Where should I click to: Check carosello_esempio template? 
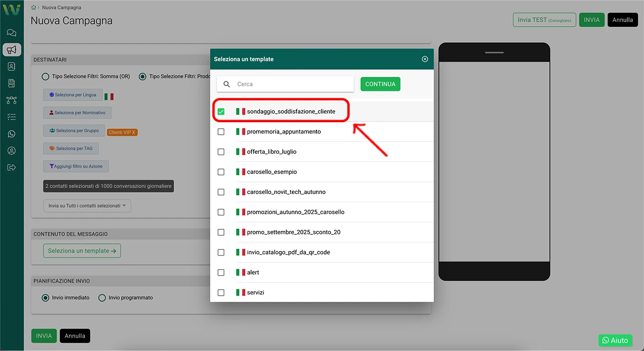pyautogui.click(x=221, y=172)
